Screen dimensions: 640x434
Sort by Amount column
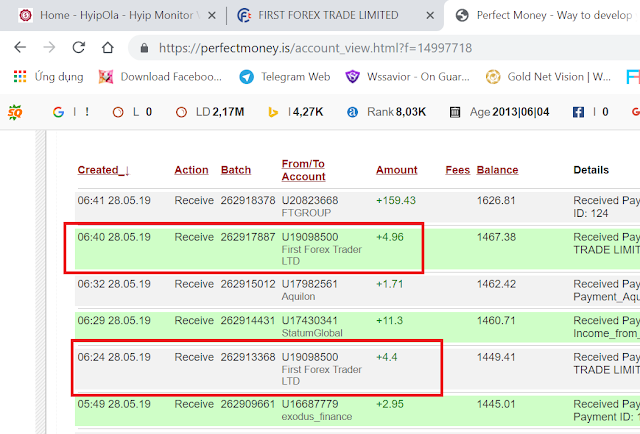397,170
